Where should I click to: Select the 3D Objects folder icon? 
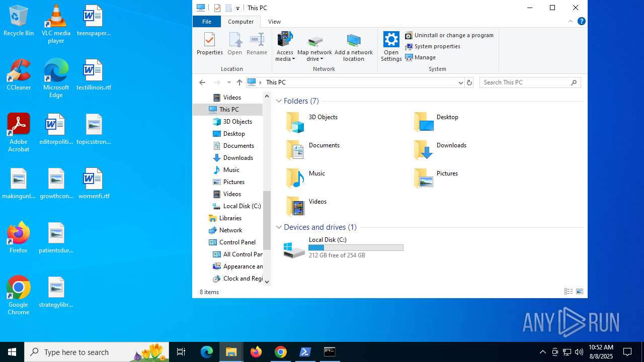tap(295, 122)
